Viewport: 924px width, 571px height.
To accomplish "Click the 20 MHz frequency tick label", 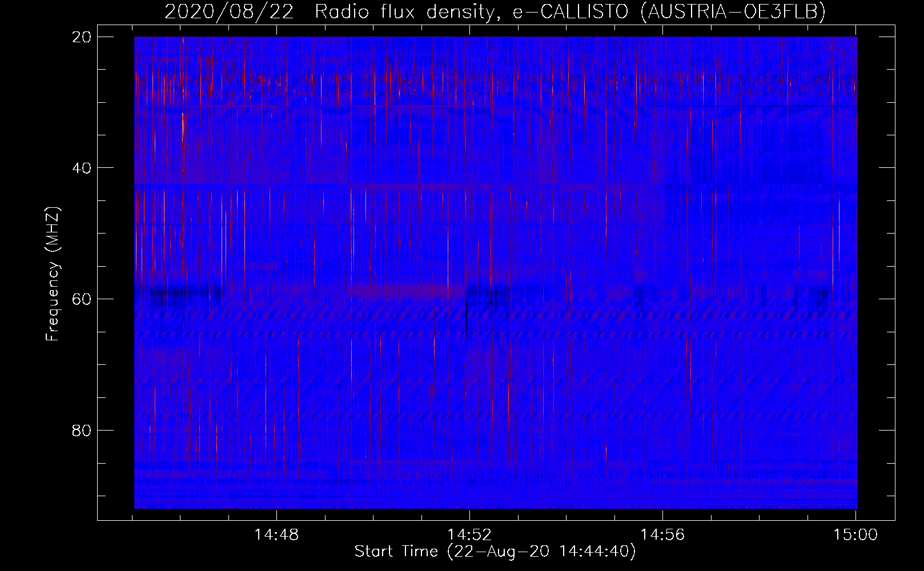I will click(x=82, y=37).
